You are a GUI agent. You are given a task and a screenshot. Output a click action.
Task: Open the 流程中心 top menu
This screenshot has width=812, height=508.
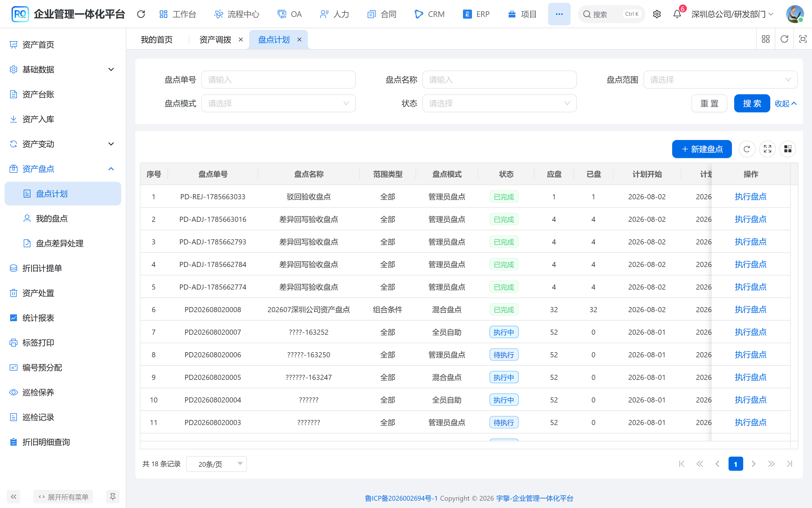coord(237,14)
